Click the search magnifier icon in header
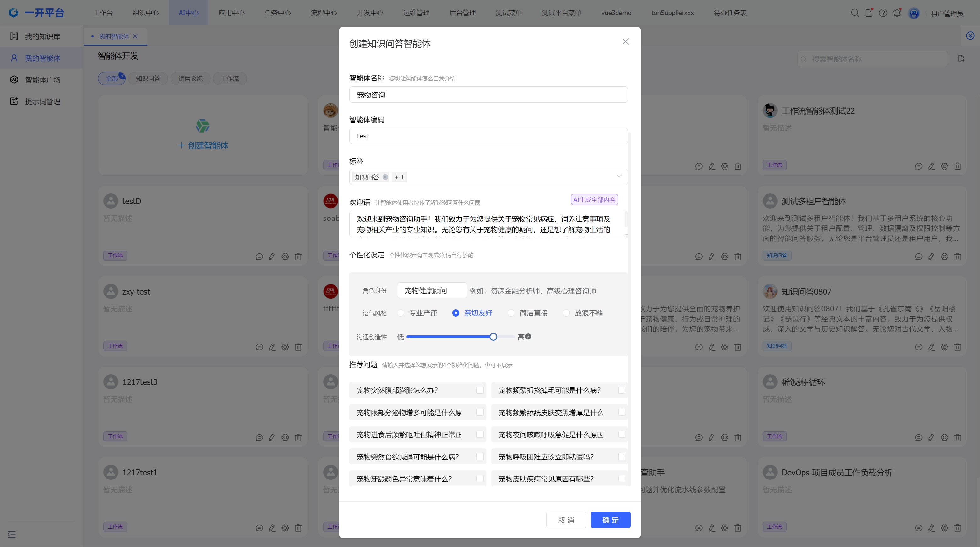 pos(854,13)
